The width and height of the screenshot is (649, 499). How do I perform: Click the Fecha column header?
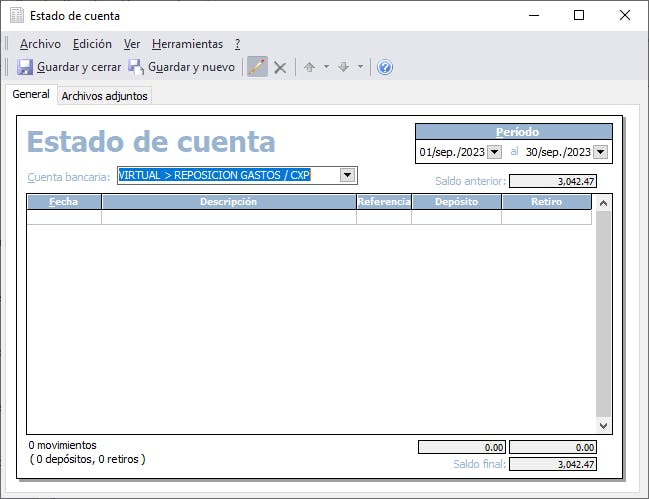pyautogui.click(x=64, y=202)
